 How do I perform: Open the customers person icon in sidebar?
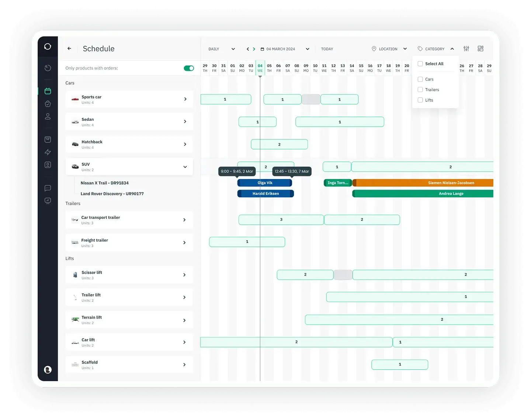tap(48, 116)
